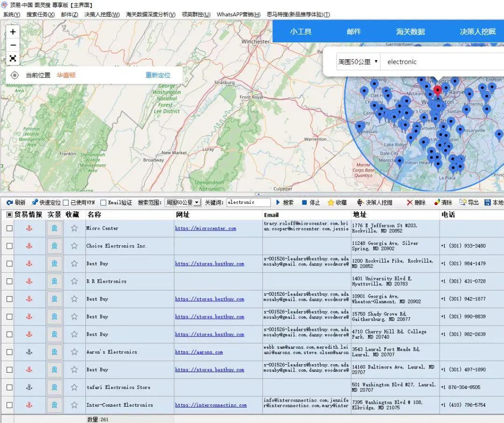
Task: Click the 名称 column header
Action: [x=94, y=215]
